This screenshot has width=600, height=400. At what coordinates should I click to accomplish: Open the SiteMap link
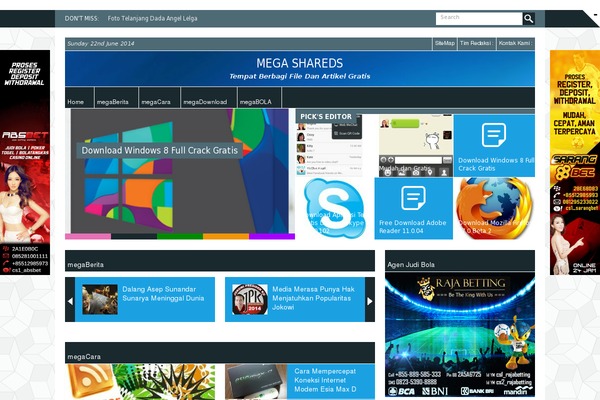(445, 43)
